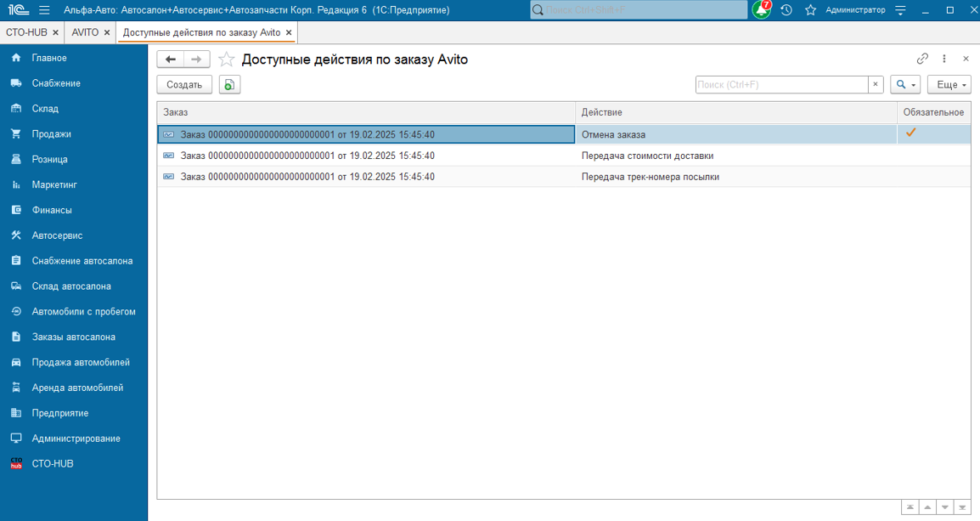
Task: Get link to this form icon
Action: (x=922, y=59)
